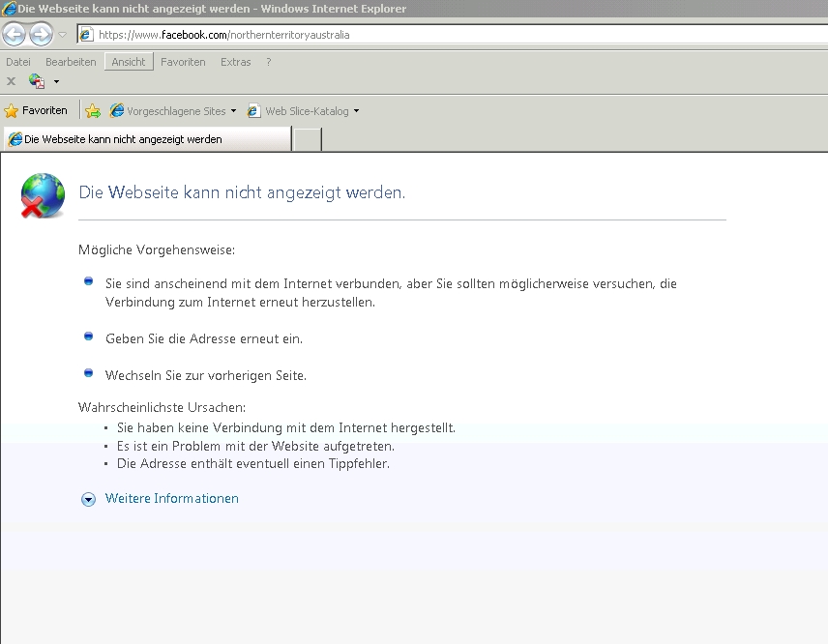Go forward with the Forward arrow button
The height and width of the screenshot is (644, 828).
pyautogui.click(x=41, y=35)
